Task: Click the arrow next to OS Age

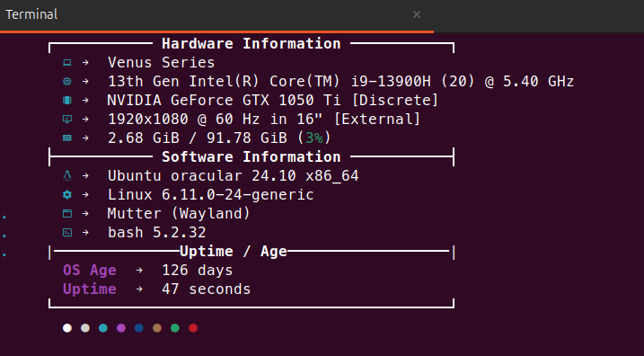Action: 139,270
